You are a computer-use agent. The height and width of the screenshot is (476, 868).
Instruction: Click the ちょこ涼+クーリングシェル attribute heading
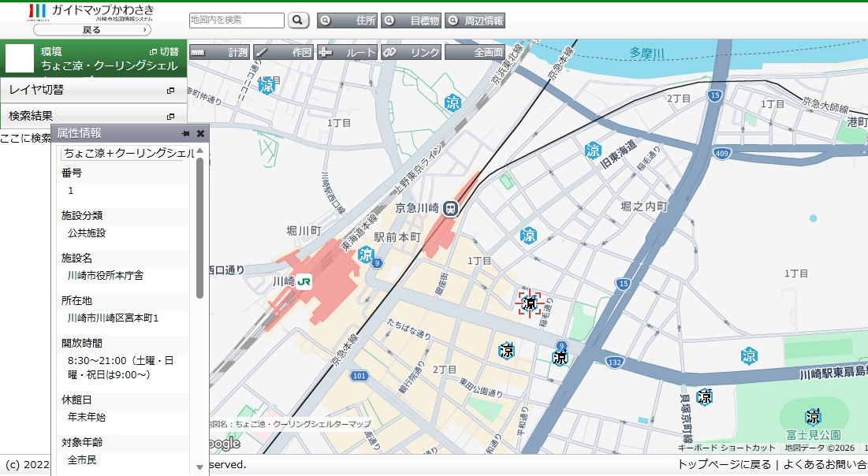129,154
